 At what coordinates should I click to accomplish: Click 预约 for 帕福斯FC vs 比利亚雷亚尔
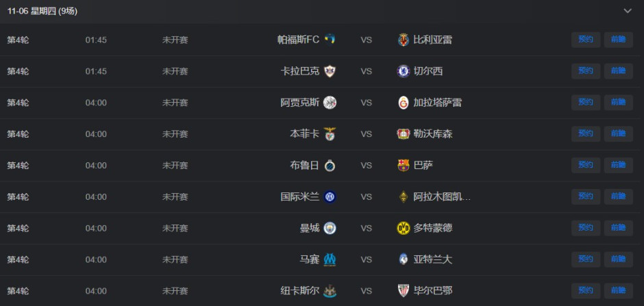point(586,40)
